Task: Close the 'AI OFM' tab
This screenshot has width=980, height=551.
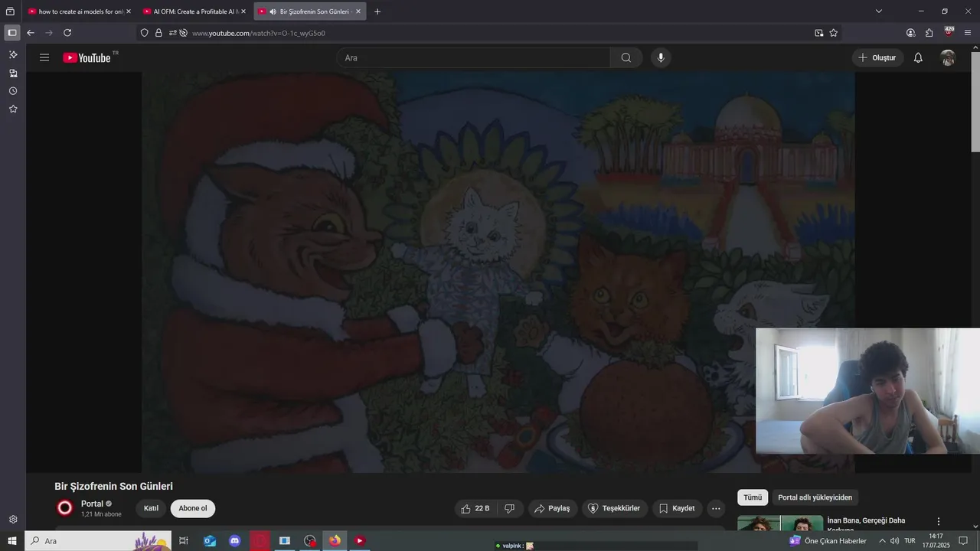Action: [x=243, y=11]
